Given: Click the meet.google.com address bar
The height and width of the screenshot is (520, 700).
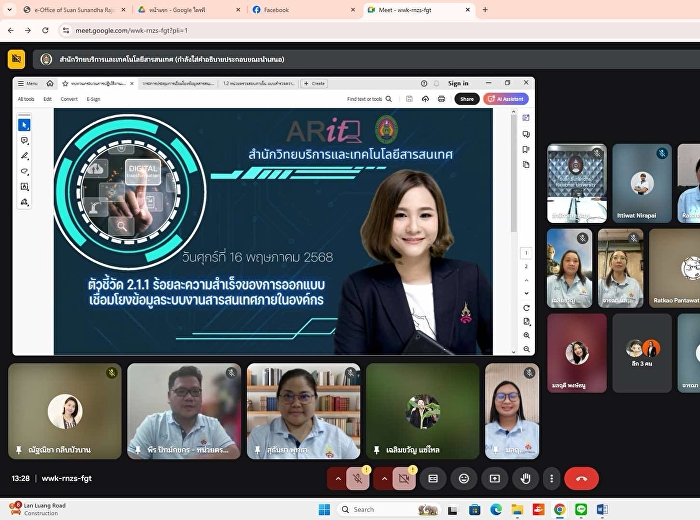Looking at the screenshot, I should click(379, 30).
